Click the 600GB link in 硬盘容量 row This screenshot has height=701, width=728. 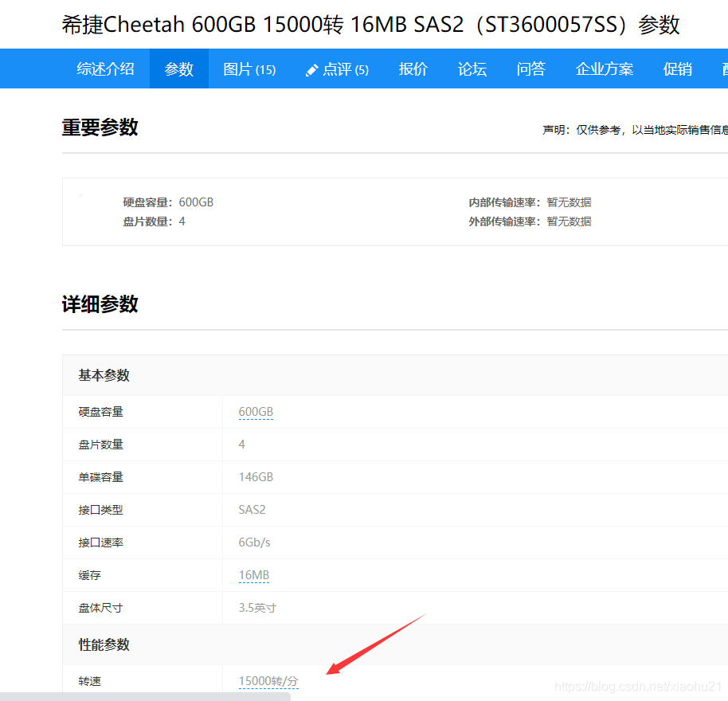256,412
